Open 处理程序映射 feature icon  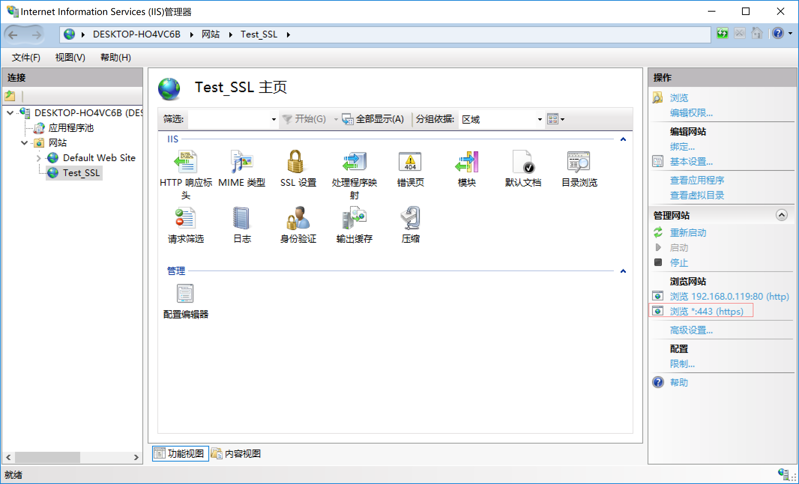[x=354, y=162]
